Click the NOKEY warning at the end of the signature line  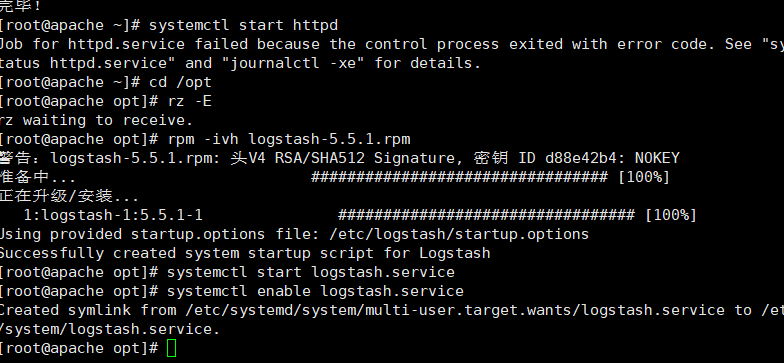click(x=657, y=158)
